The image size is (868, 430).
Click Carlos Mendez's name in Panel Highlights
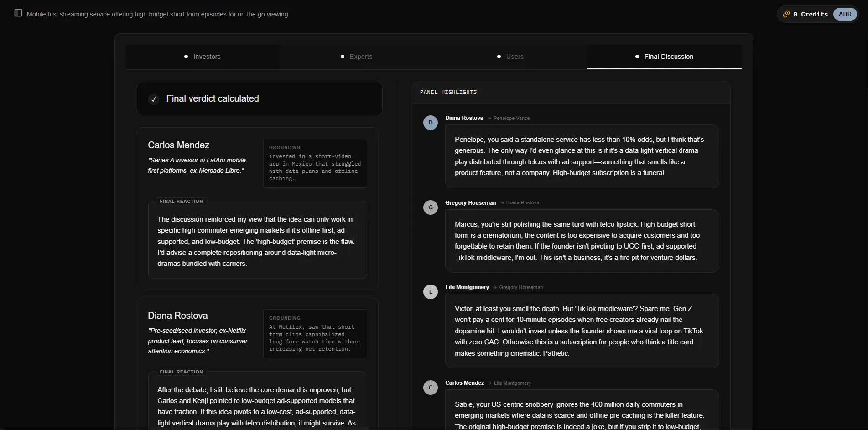(x=464, y=383)
